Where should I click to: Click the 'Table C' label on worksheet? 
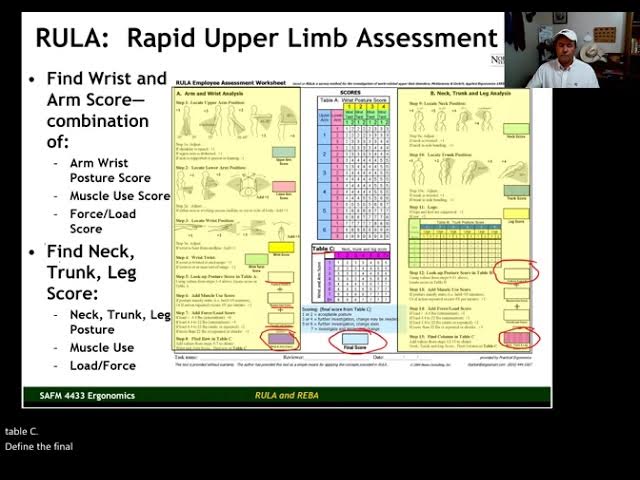coord(323,249)
